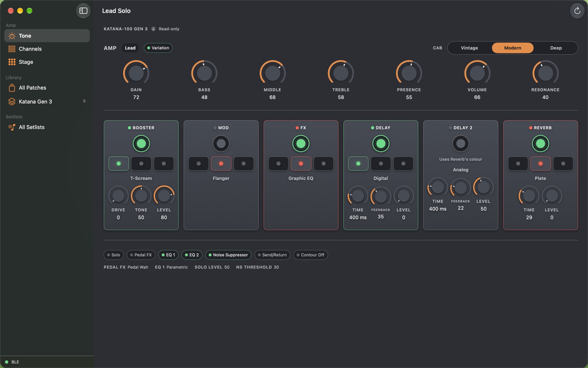Select FX first colour slot
The image size is (588, 368).
(278, 164)
